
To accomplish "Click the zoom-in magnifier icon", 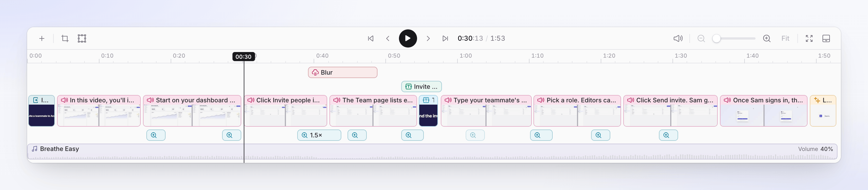I will pyautogui.click(x=767, y=38).
